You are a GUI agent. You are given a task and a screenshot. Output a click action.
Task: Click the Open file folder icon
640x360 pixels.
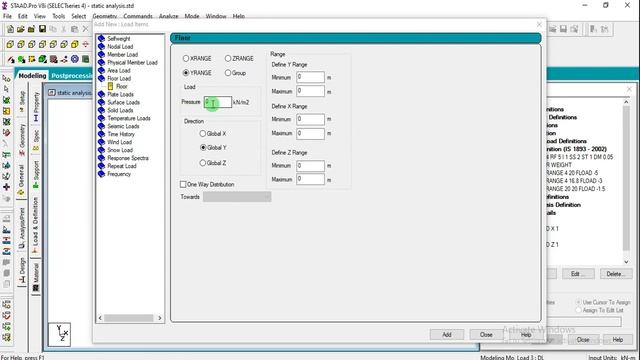coord(21,29)
